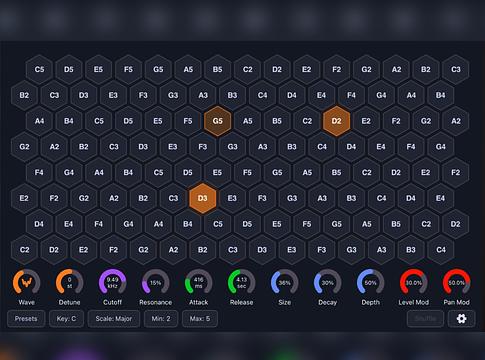The height and width of the screenshot is (360, 485).
Task: Adjust the Resonance knob
Action: pos(155,283)
